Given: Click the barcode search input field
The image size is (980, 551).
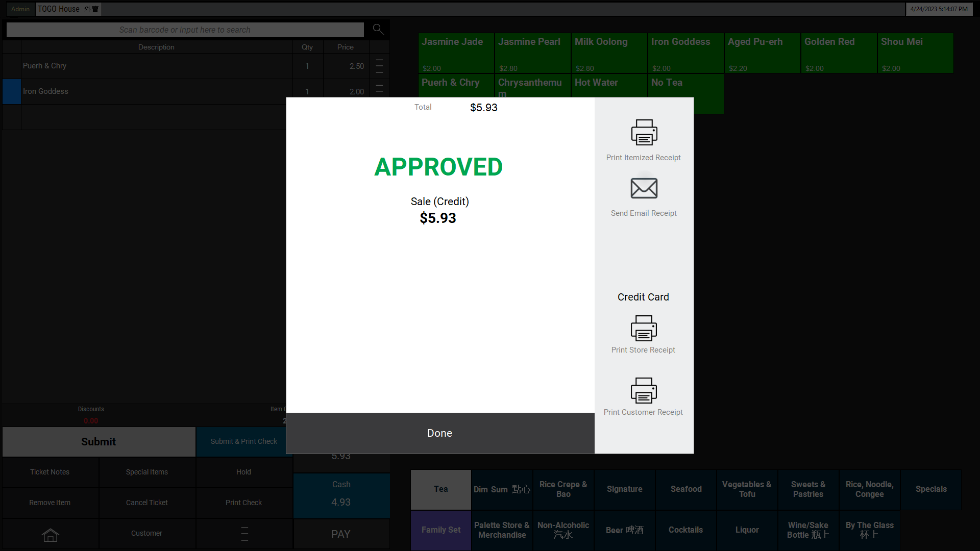Looking at the screenshot, I should click(185, 30).
